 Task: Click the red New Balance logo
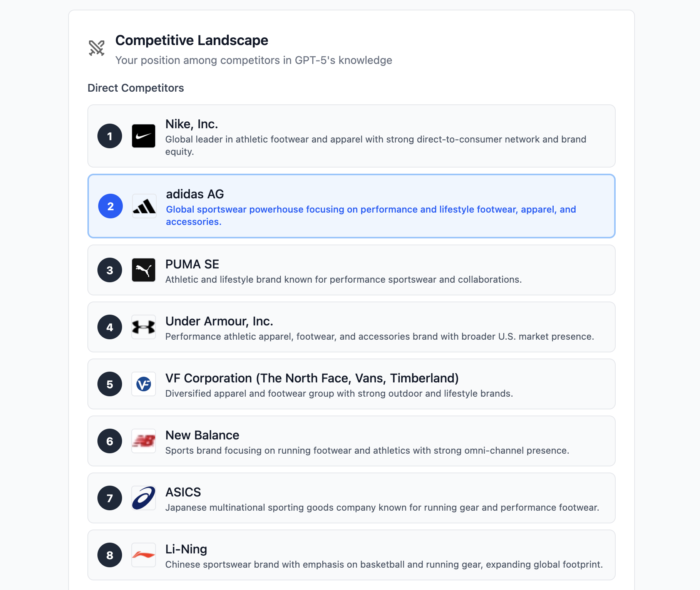coord(144,441)
